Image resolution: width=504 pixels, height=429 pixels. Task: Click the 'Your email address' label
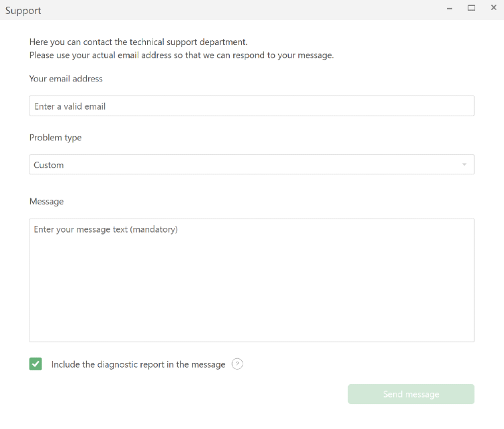coord(66,79)
